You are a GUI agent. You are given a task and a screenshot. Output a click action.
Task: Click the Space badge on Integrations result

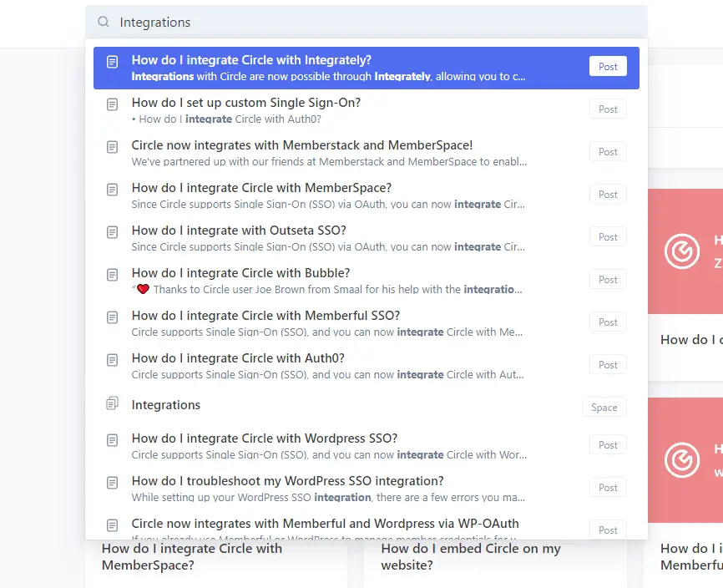tap(604, 408)
